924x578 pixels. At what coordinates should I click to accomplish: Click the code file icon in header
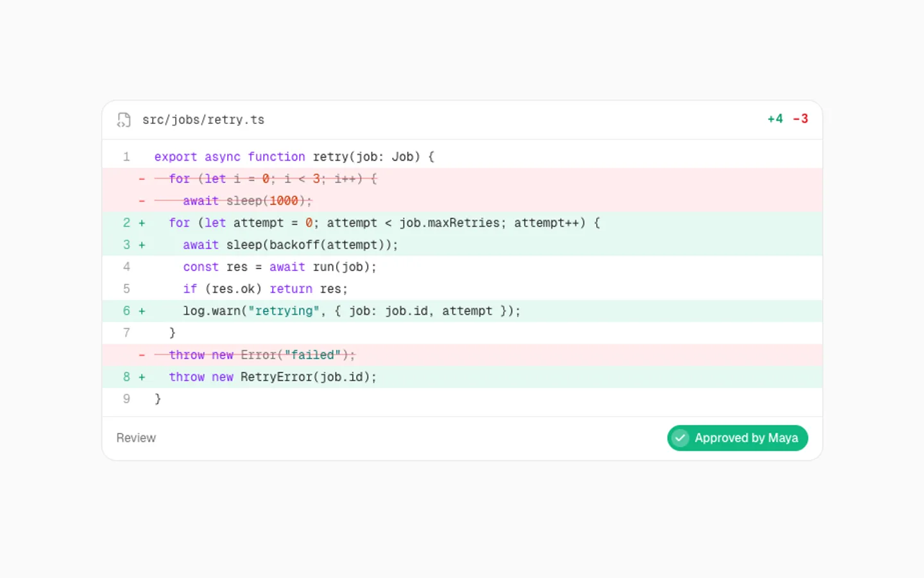124,120
